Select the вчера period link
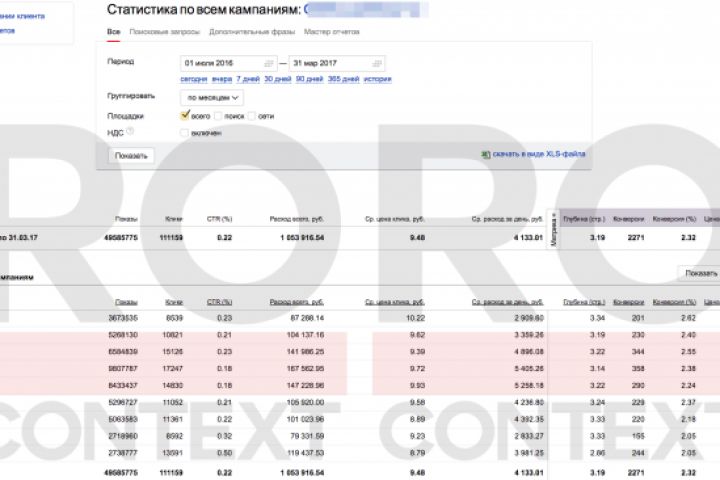Screen dimensions: 720x480 222,79
